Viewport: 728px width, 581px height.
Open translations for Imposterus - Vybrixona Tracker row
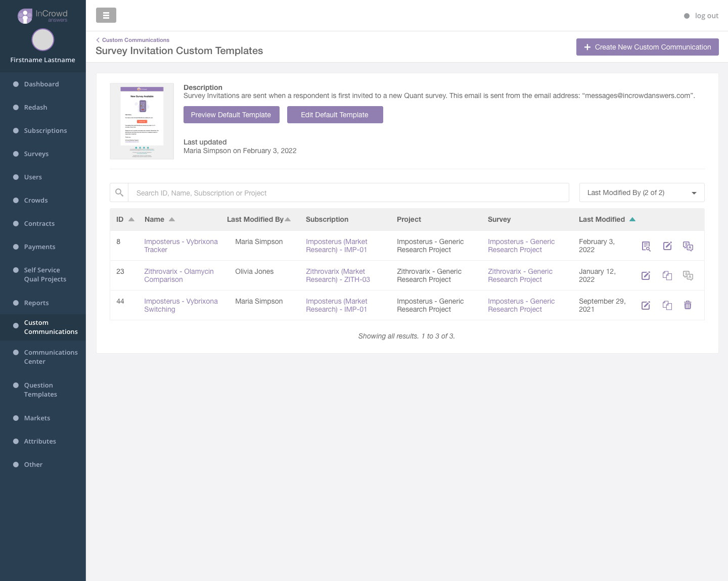(x=688, y=246)
